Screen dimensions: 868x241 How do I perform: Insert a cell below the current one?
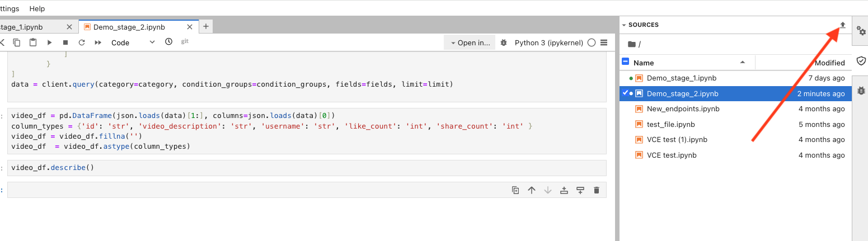[x=580, y=190]
